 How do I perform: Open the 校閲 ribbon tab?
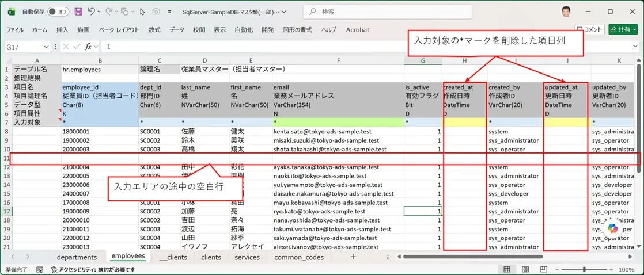(199, 29)
